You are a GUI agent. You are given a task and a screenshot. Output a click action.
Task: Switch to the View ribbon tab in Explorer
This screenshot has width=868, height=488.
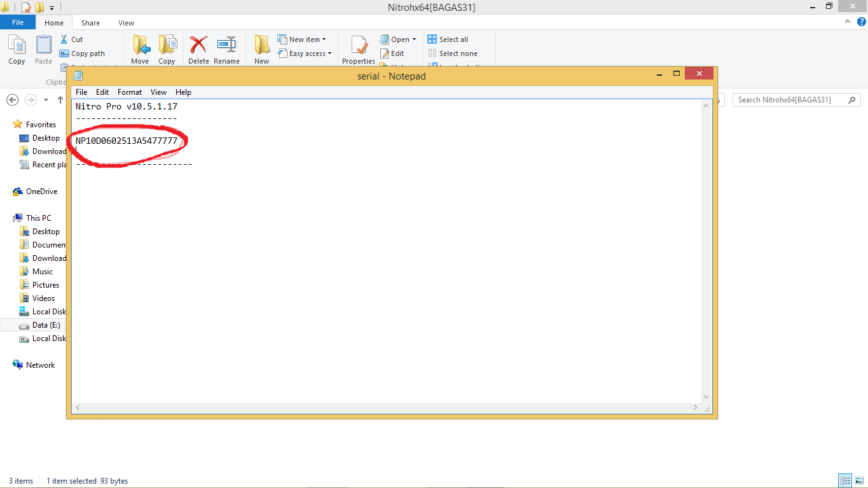[126, 23]
